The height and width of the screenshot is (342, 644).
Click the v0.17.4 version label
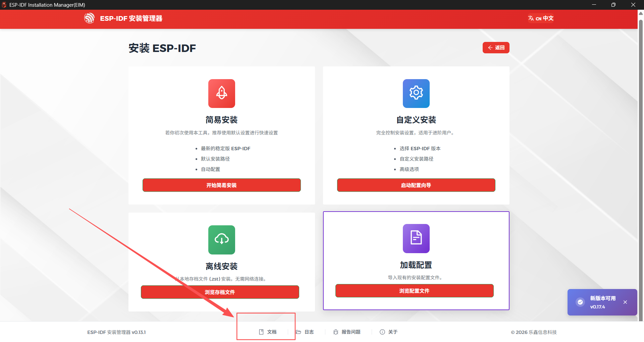(597, 307)
